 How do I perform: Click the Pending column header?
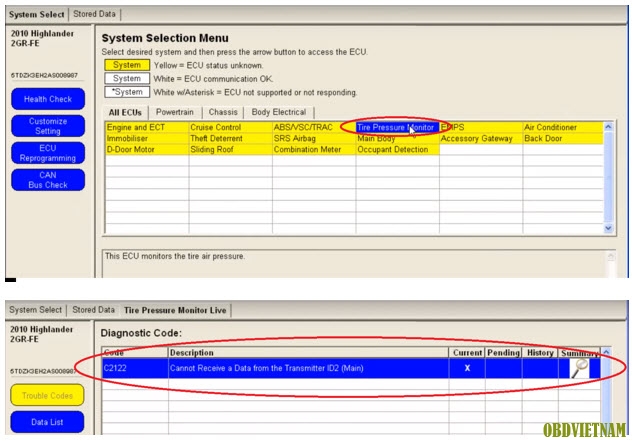coord(503,353)
